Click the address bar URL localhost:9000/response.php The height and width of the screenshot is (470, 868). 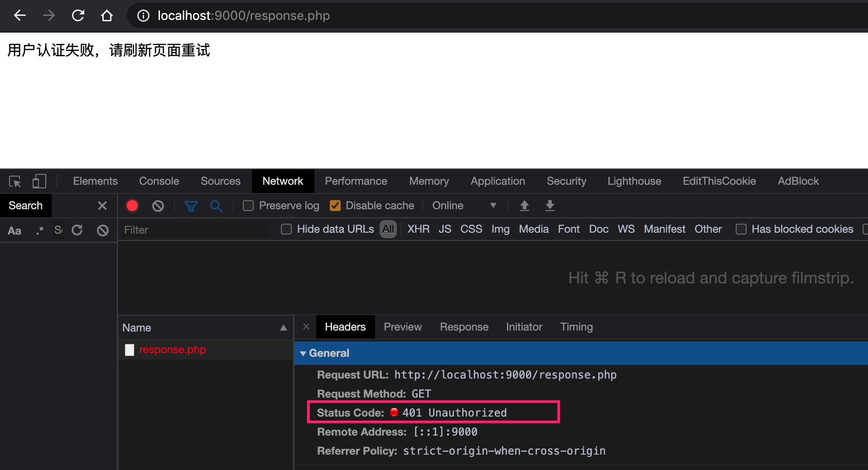click(244, 16)
